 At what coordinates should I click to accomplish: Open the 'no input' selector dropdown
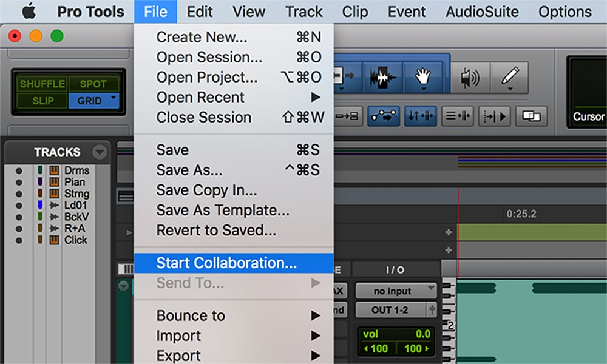point(396,291)
